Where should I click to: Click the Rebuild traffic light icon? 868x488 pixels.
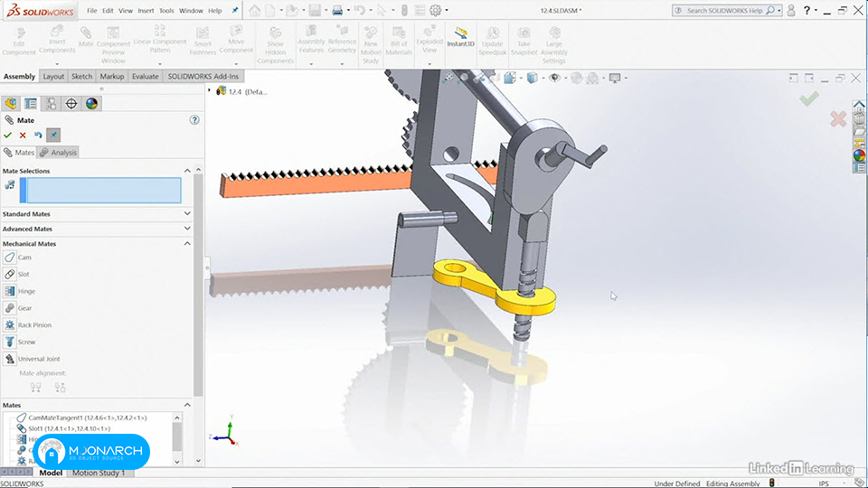pyautogui.click(x=405, y=10)
